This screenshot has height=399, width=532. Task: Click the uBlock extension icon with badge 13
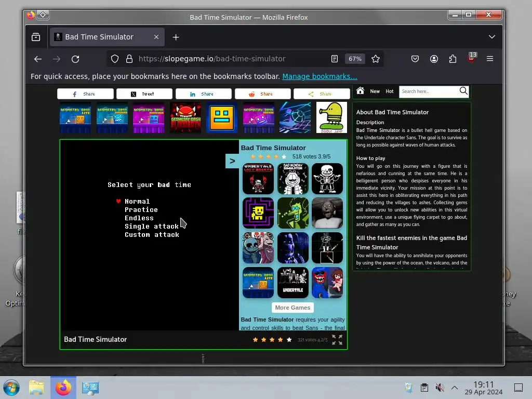pyautogui.click(x=472, y=58)
